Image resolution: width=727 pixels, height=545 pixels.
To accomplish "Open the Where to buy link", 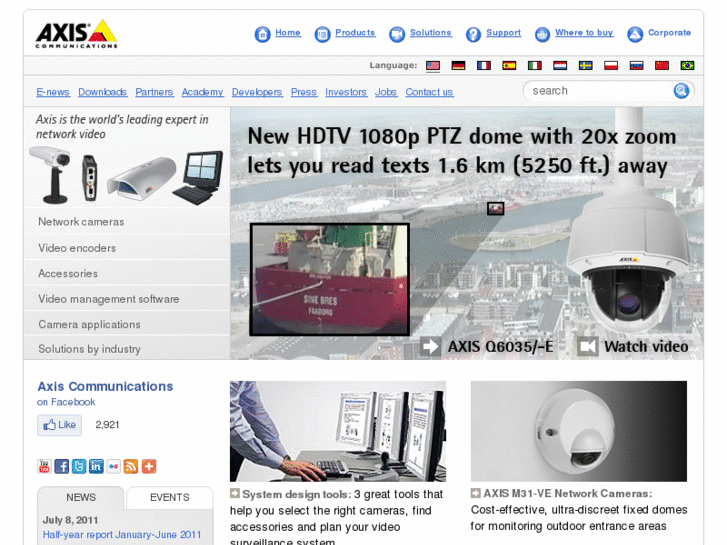I will pyautogui.click(x=584, y=33).
